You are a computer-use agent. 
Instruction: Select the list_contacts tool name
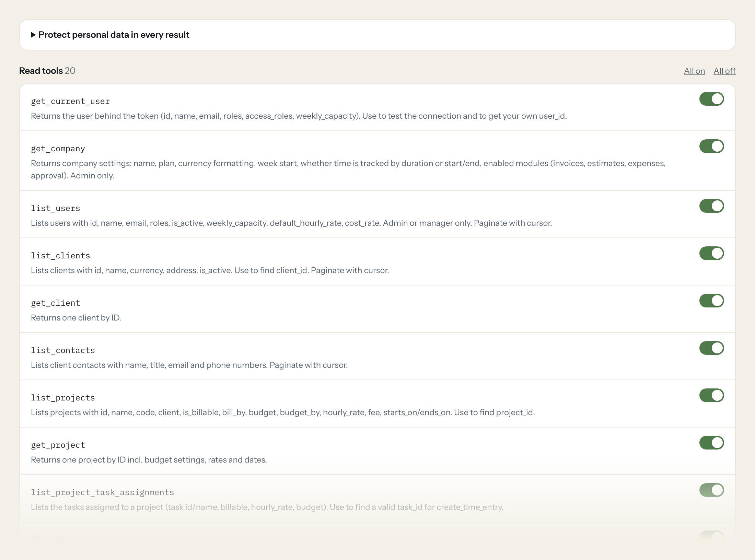point(63,350)
